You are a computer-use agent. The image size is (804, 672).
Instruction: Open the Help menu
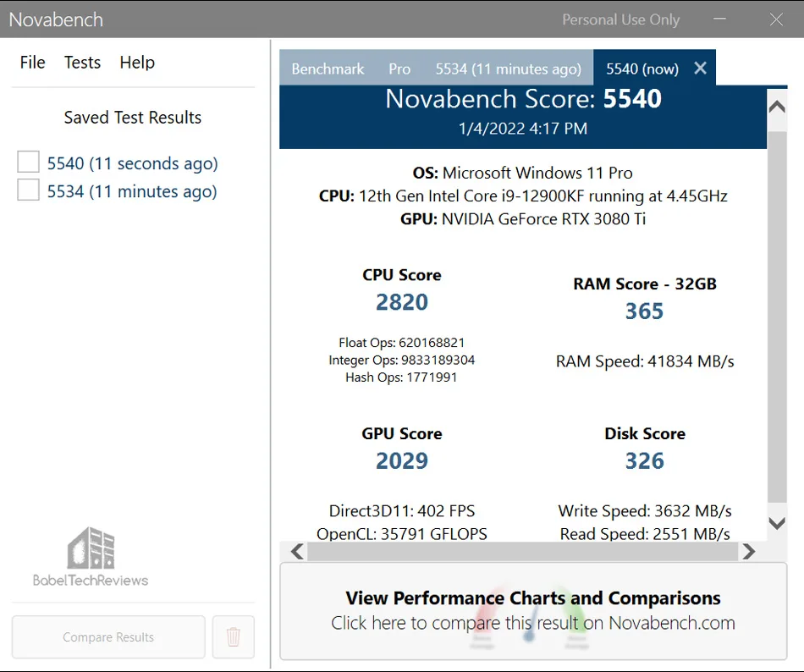[x=137, y=63]
